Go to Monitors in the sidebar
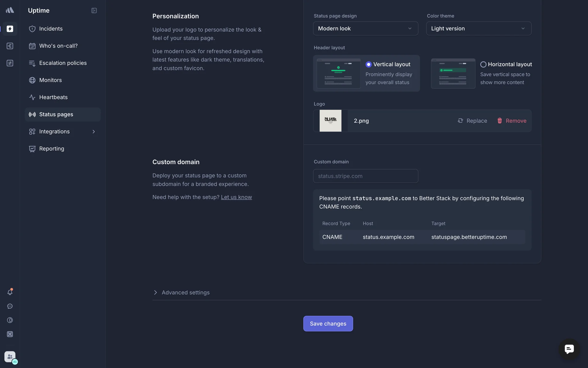The height and width of the screenshot is (368, 588). [51, 80]
